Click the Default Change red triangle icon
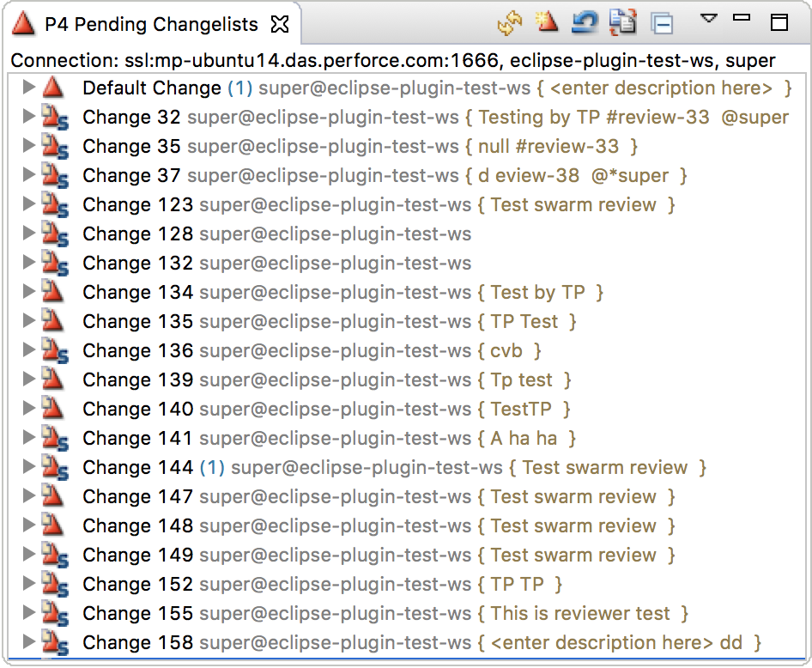Viewport: 812px width, 668px height. click(53, 88)
